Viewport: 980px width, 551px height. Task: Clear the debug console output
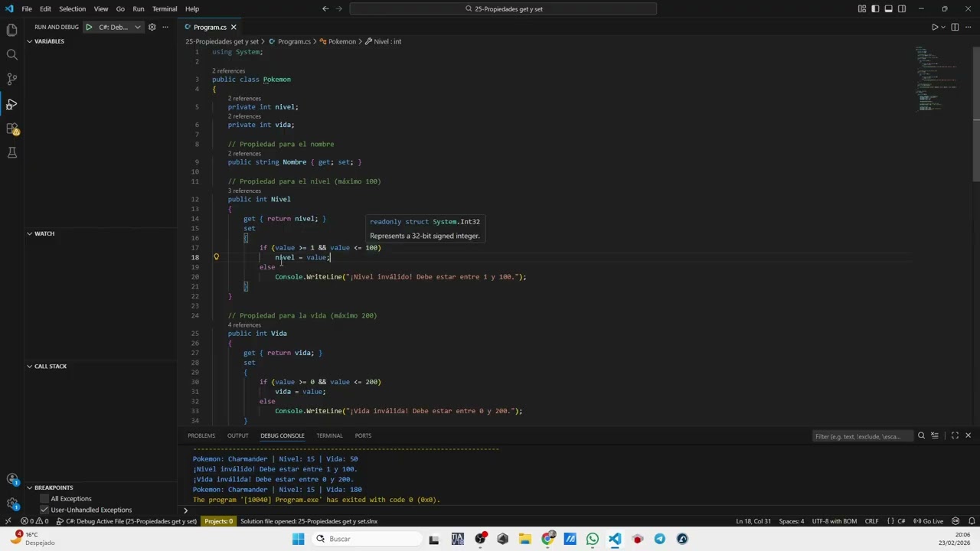click(x=935, y=435)
